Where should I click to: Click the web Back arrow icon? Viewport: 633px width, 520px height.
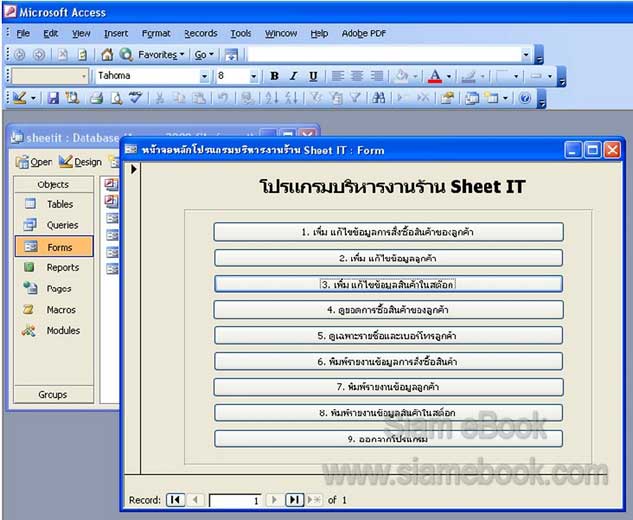pyautogui.click(x=19, y=55)
